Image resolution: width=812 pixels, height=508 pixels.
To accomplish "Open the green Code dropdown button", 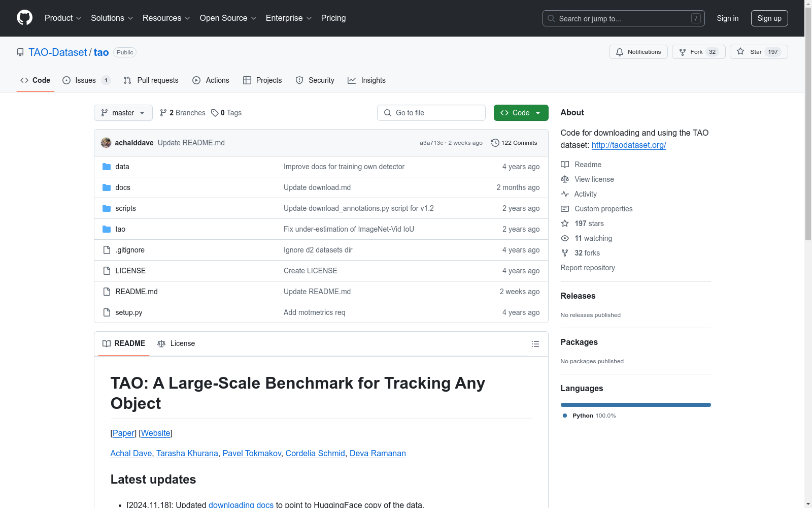I will (521, 113).
